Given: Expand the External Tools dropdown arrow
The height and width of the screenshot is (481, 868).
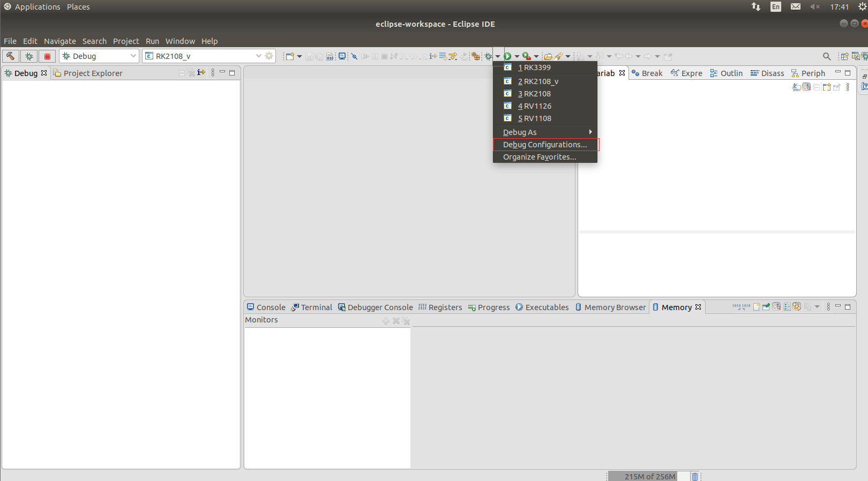Looking at the screenshot, I should [536, 56].
